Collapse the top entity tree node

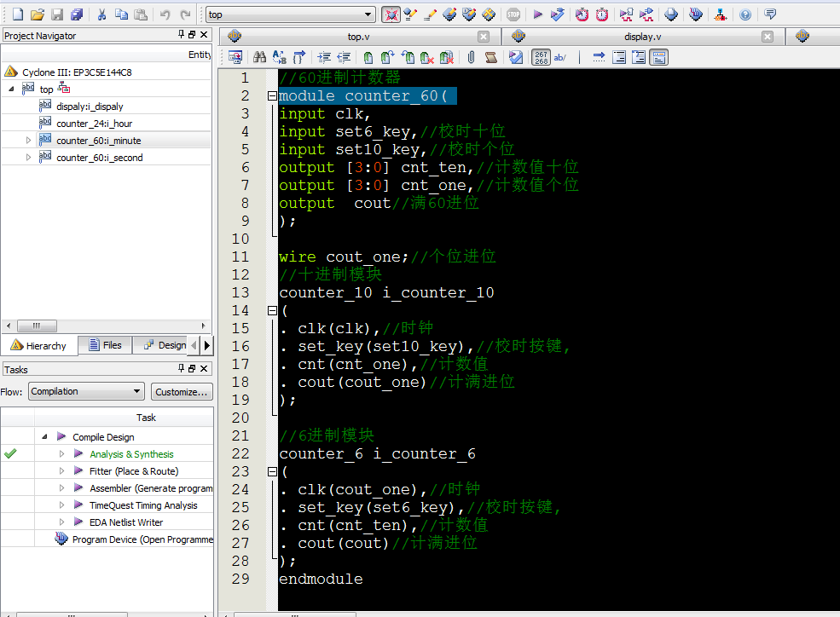[x=11, y=89]
